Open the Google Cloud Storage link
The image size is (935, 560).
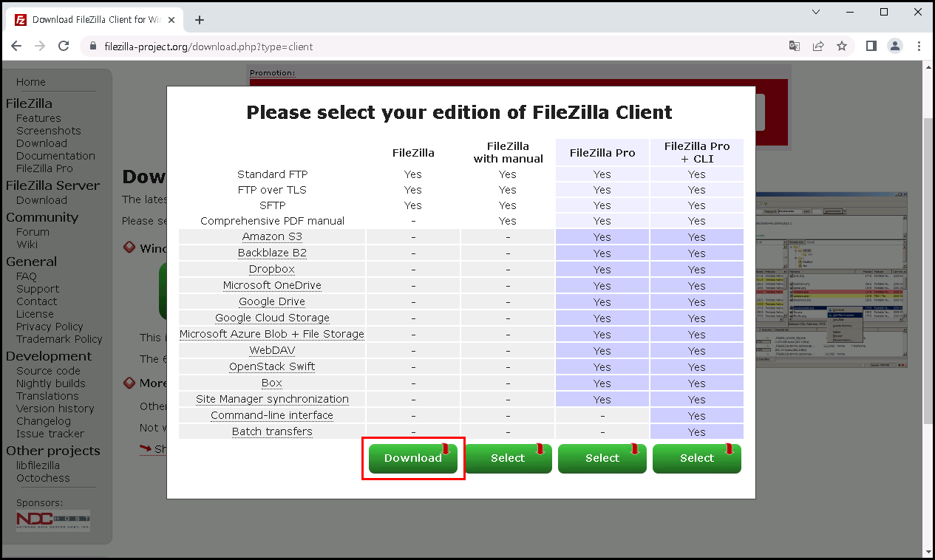pyautogui.click(x=272, y=318)
